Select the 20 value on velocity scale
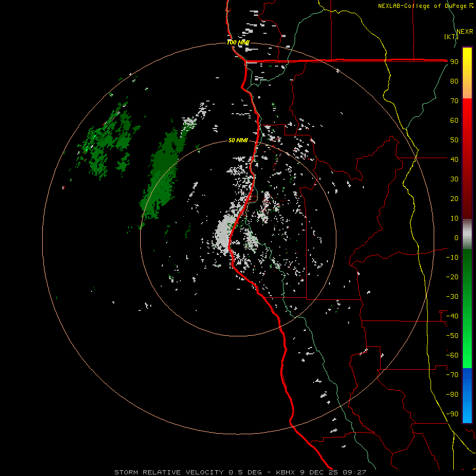Screen dimensions: 476x476 click(454, 198)
